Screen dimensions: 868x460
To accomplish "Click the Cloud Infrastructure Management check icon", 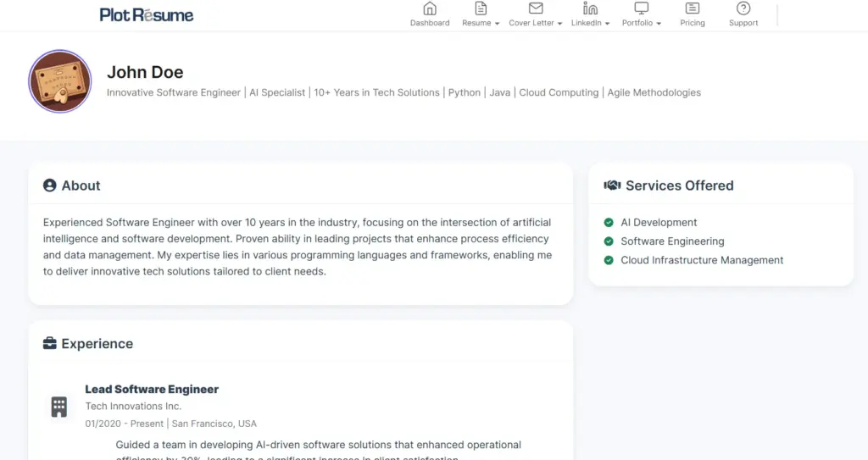I will click(x=609, y=260).
